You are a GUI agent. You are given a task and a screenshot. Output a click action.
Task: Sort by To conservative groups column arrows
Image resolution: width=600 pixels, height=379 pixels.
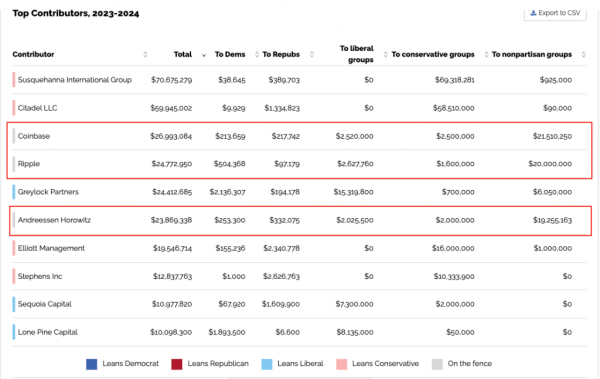[x=486, y=54]
